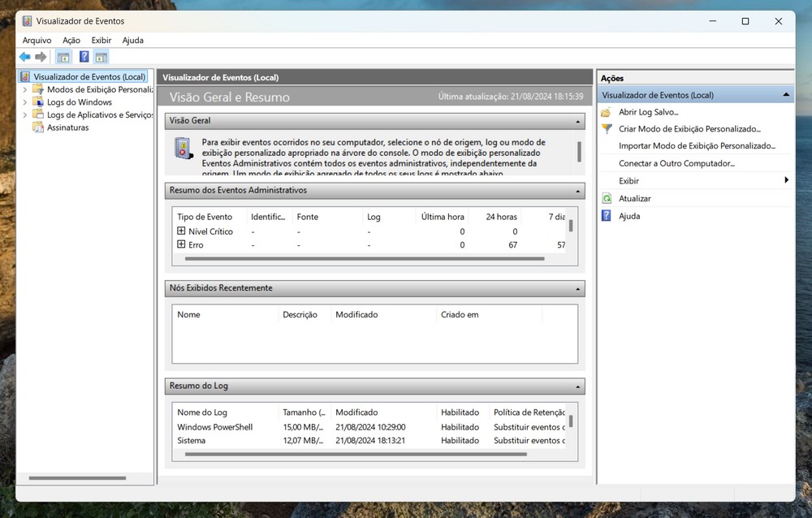
Task: Open the Exibir submenu in Ações pane
Action: [x=628, y=181]
